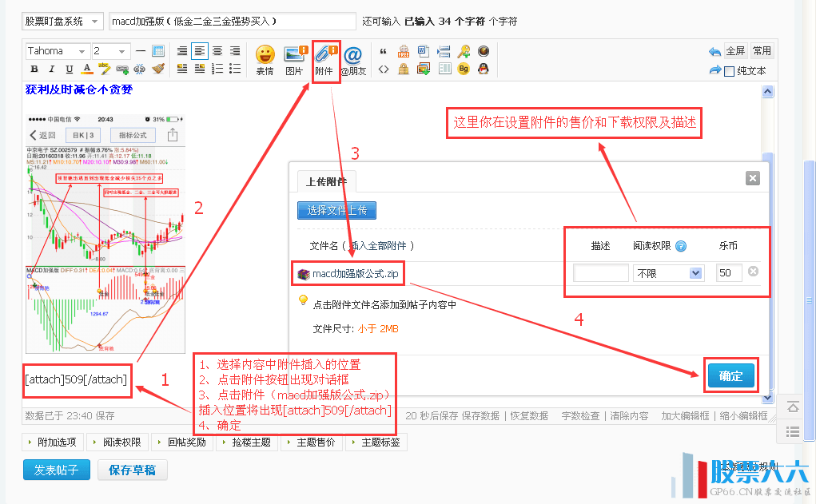This screenshot has width=816, height=504.
Task: Open the 股票盯盘系统 category dropdown
Action: click(62, 21)
